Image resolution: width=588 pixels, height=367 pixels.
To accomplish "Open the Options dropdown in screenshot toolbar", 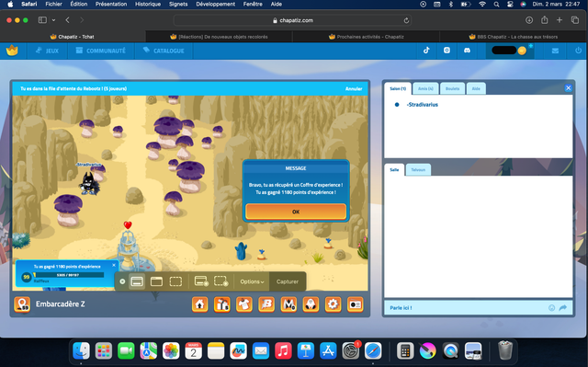I will (x=252, y=281).
